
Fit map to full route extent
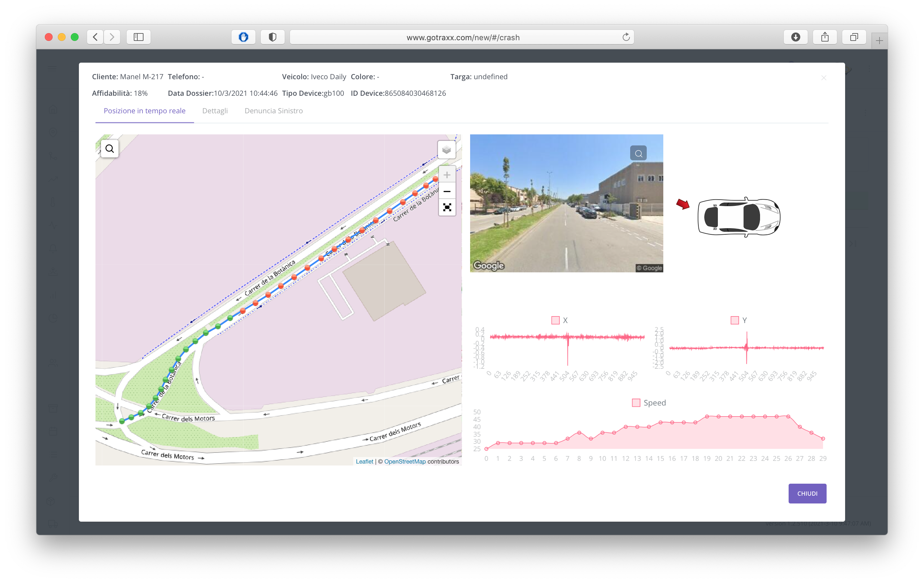pyautogui.click(x=447, y=207)
